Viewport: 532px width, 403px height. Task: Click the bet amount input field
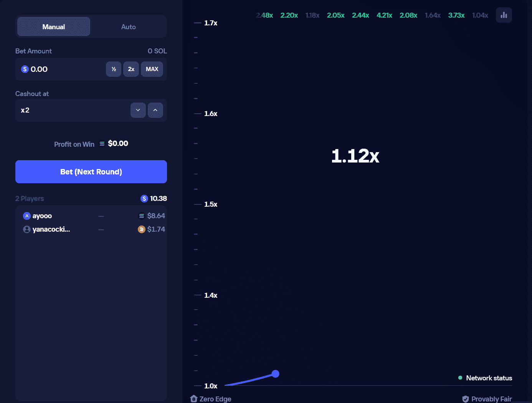61,69
